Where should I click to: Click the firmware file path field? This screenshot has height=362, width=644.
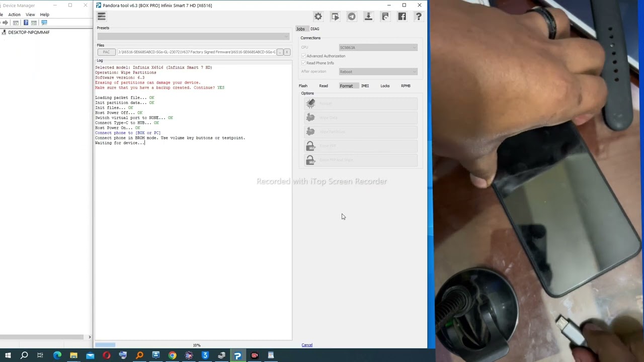pyautogui.click(x=196, y=52)
